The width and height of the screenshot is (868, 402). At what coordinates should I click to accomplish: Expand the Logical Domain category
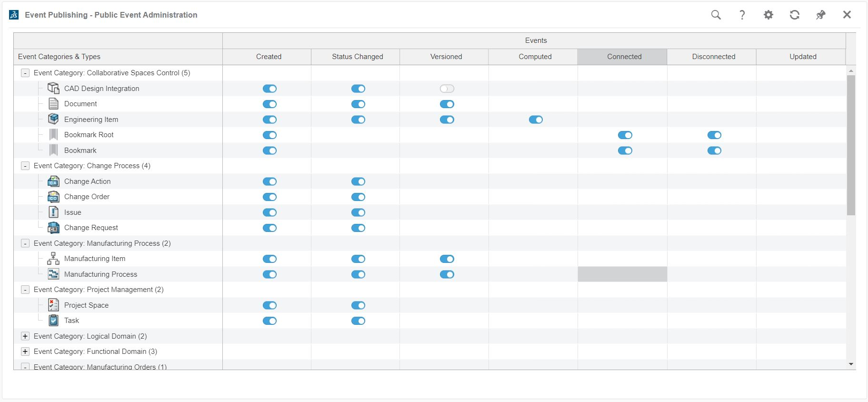pyautogui.click(x=25, y=336)
